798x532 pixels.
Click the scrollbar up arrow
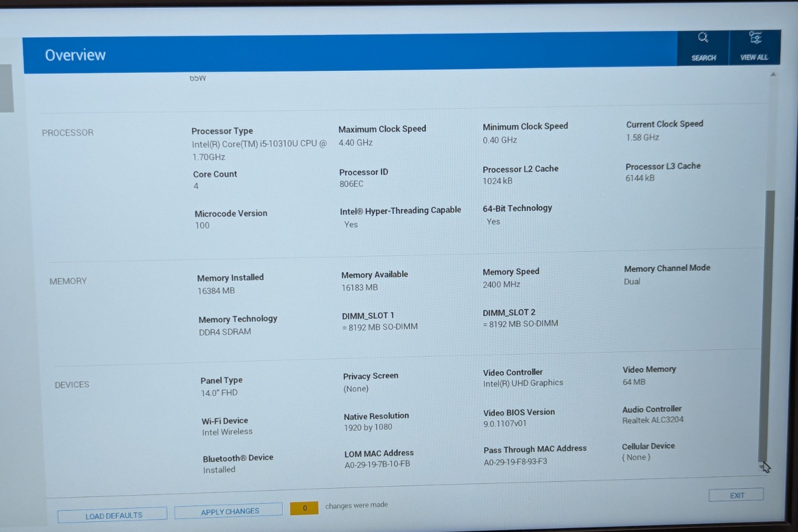[773, 75]
